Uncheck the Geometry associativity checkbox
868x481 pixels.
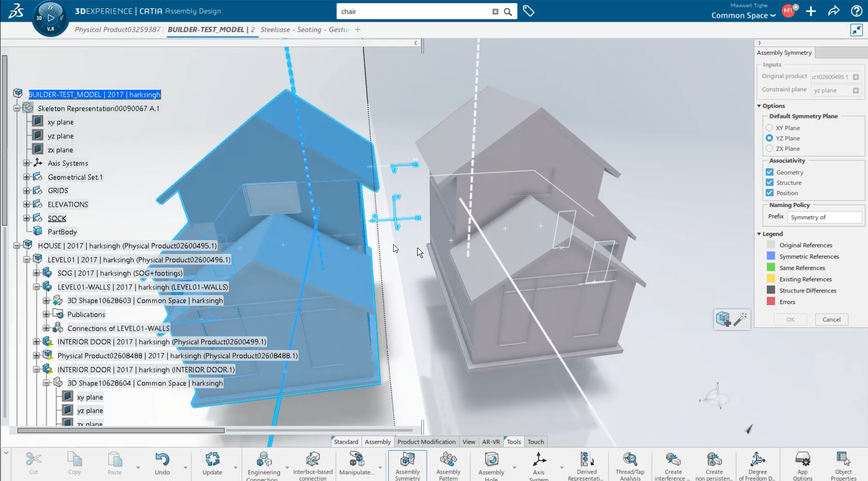tap(769, 172)
